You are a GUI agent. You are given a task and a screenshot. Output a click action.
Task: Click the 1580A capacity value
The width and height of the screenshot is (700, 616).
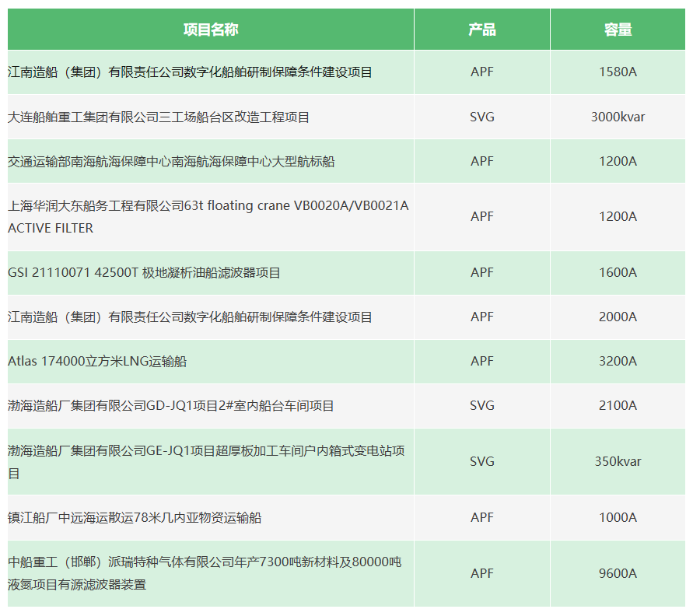tap(618, 72)
